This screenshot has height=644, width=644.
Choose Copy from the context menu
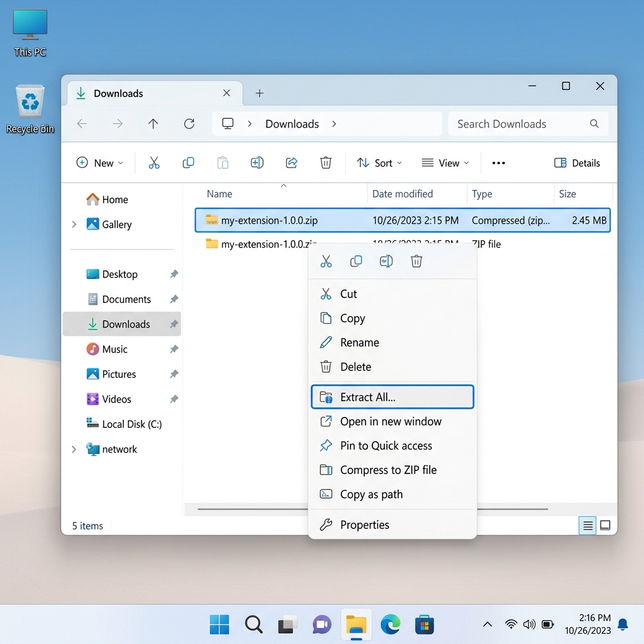(x=392, y=318)
